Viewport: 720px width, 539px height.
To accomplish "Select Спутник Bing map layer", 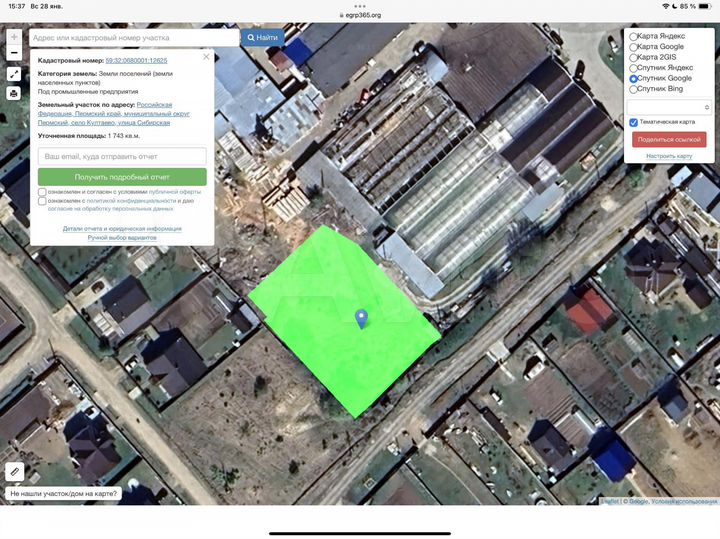I will click(x=633, y=89).
